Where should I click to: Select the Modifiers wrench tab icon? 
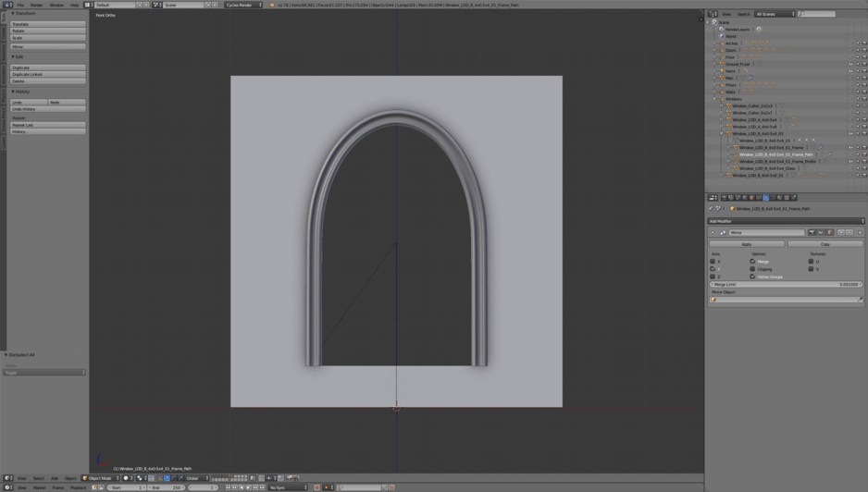click(x=765, y=198)
